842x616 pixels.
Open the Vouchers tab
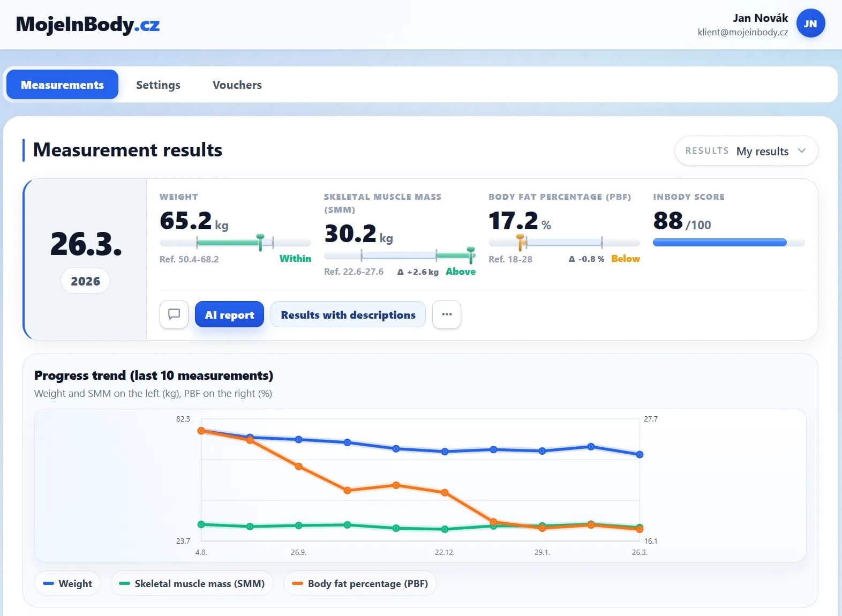[237, 85]
